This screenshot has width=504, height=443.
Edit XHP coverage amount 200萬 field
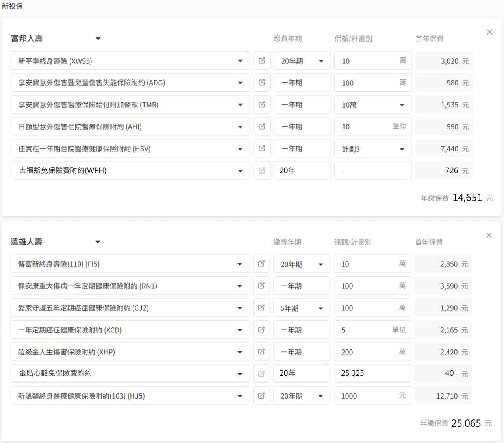[x=372, y=352]
